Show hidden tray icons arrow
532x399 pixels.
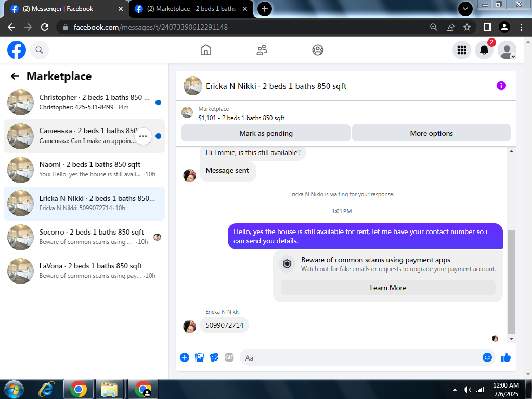coord(455,390)
